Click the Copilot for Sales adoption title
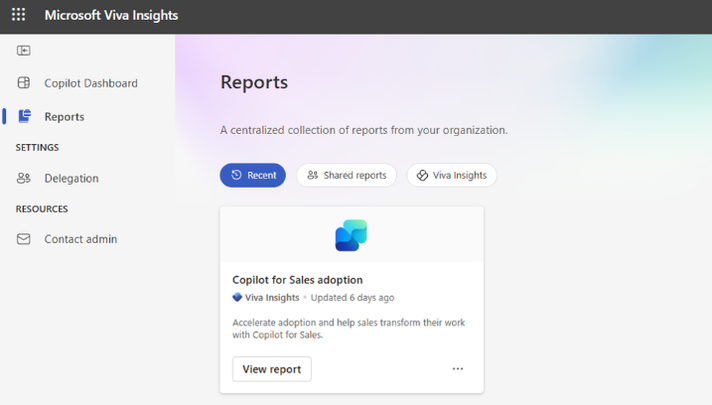 pos(297,280)
